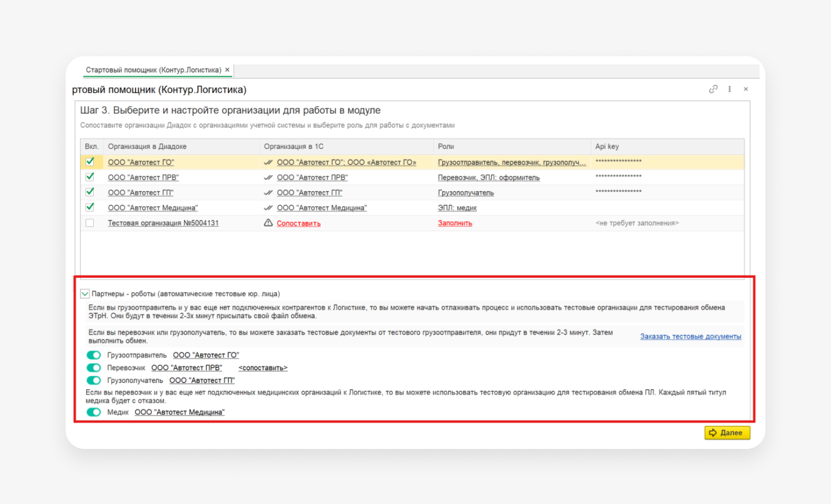
Task: Open the Заказать тестовые документы link
Action: click(x=690, y=336)
